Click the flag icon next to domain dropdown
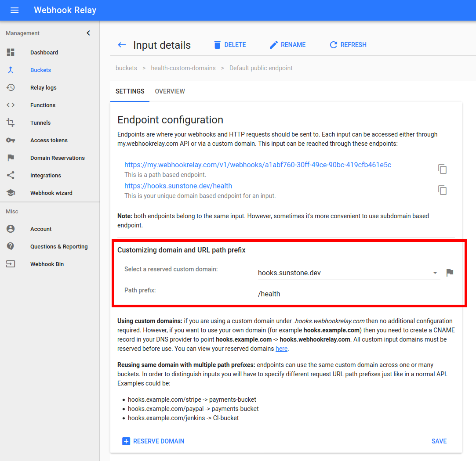This screenshot has height=461, width=476. [x=449, y=273]
